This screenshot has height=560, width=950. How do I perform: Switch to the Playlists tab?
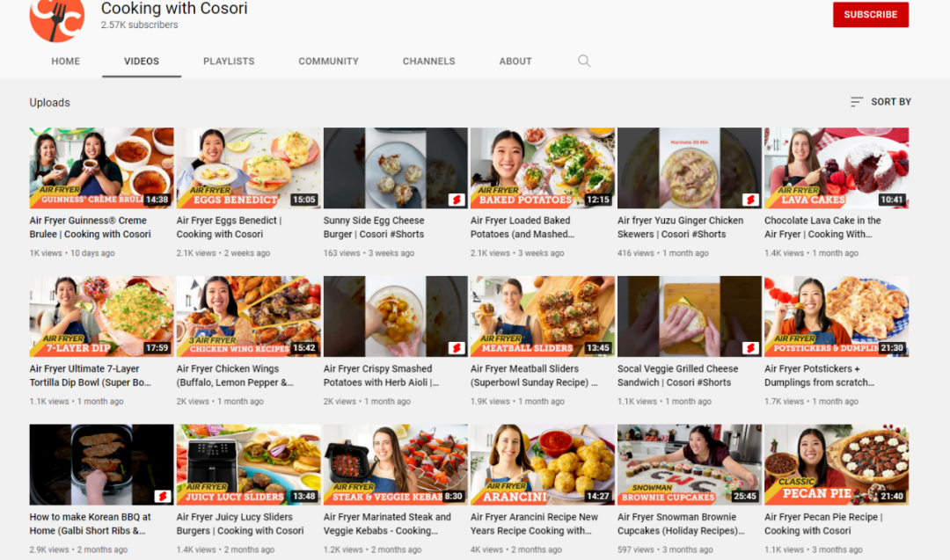pyautogui.click(x=229, y=62)
